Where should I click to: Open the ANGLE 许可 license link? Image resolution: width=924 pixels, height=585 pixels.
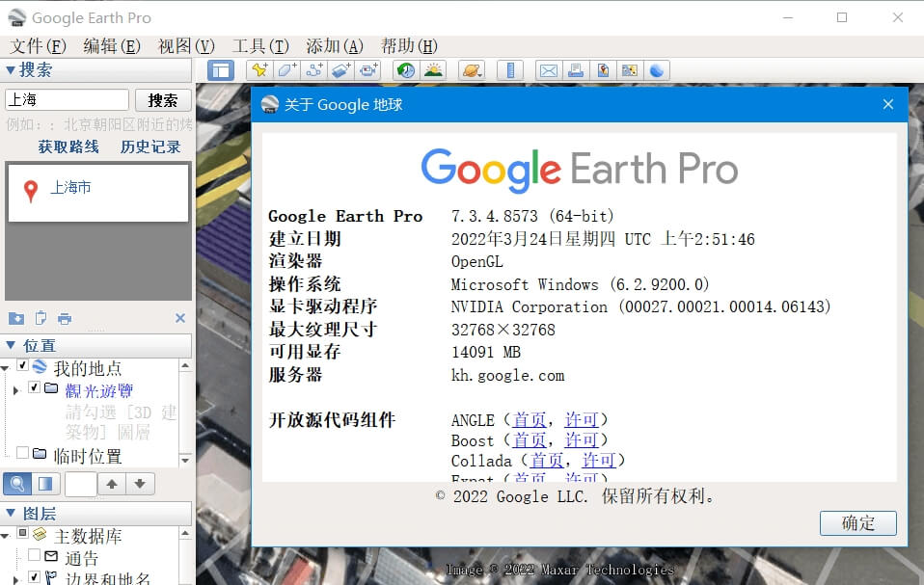[583, 419]
